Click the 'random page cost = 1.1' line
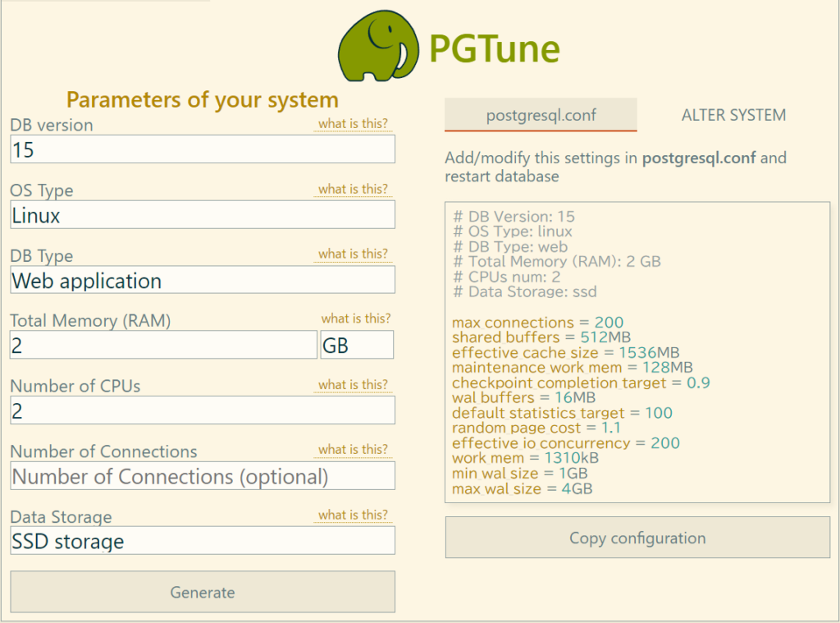The image size is (840, 623). [x=536, y=428]
